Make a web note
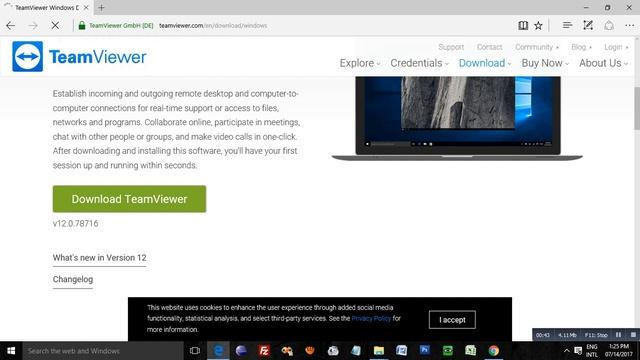The width and height of the screenshot is (640, 360). pyautogui.click(x=588, y=25)
